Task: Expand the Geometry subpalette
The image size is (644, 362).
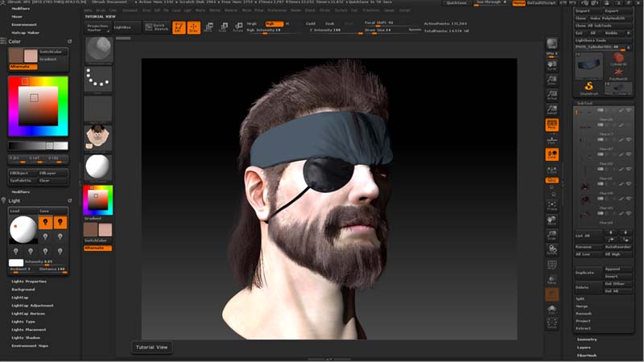Action: click(587, 339)
